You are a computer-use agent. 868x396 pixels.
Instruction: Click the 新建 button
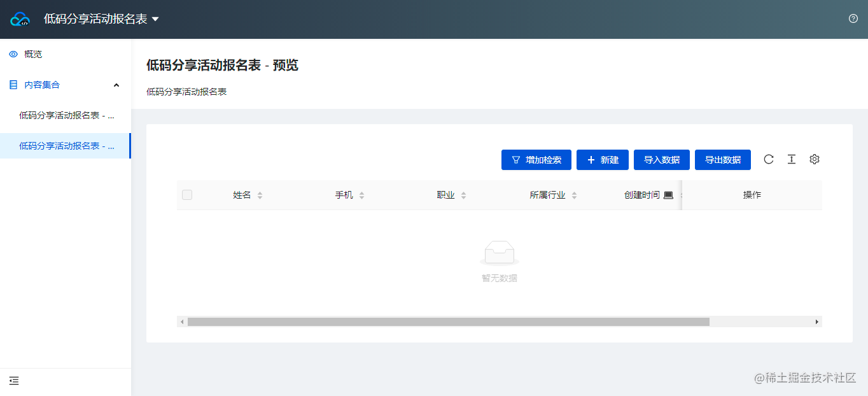point(603,160)
